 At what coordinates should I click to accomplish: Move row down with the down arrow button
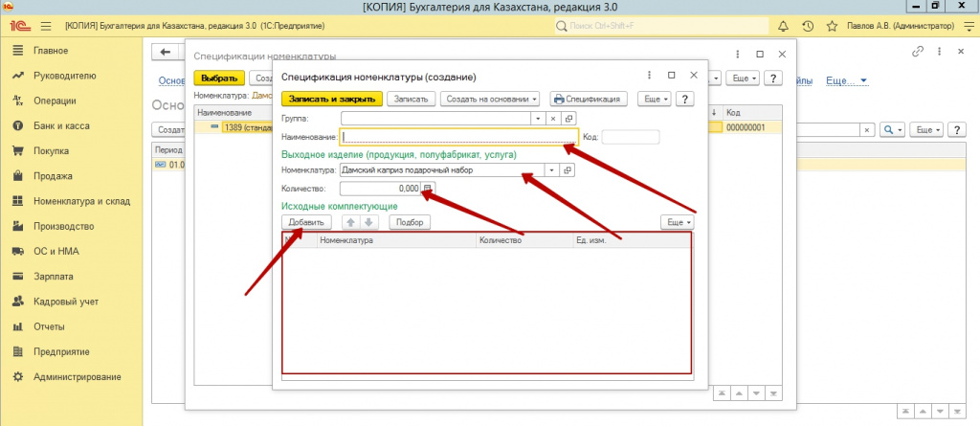[x=368, y=222]
